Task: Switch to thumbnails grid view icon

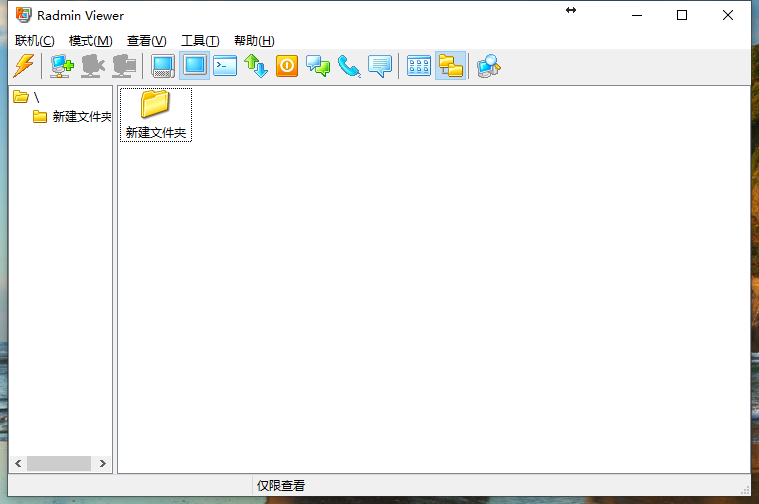Action: point(419,65)
